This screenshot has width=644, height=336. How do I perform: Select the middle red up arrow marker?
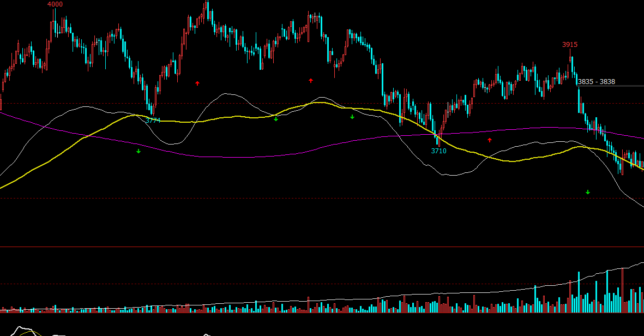311,81
